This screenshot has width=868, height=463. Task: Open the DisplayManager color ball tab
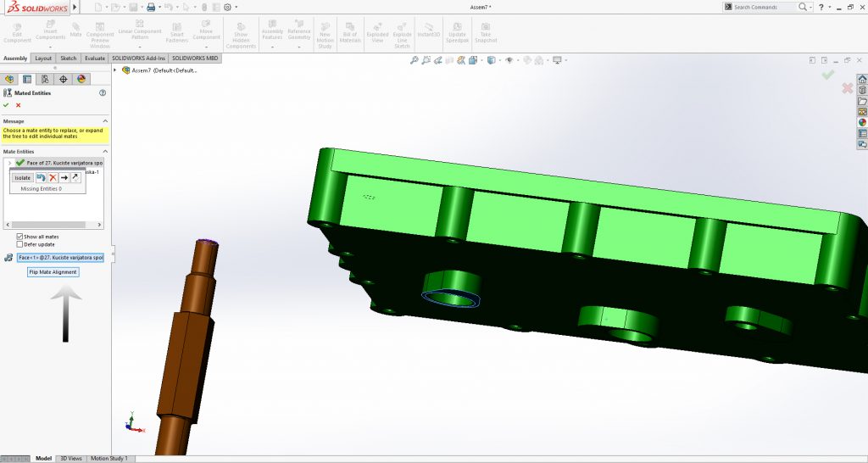coord(81,79)
